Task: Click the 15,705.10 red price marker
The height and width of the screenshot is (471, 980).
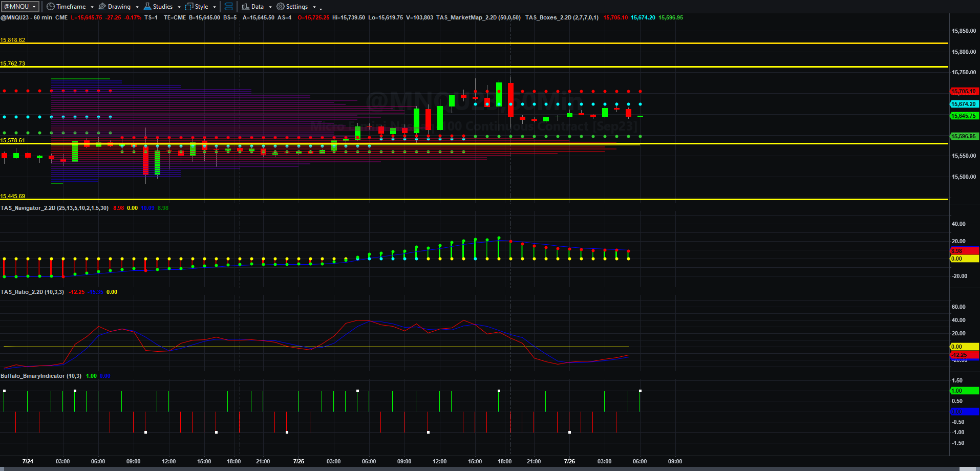Action: [964, 92]
